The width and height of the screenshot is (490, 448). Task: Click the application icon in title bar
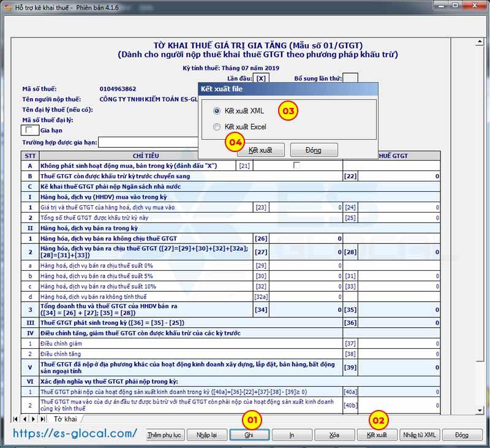[9, 7]
